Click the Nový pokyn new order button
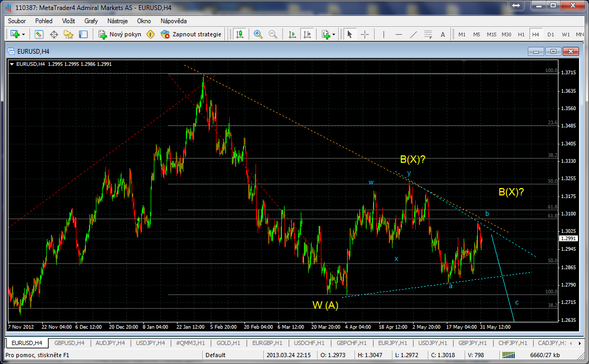This screenshot has height=364, width=589. tap(120, 34)
